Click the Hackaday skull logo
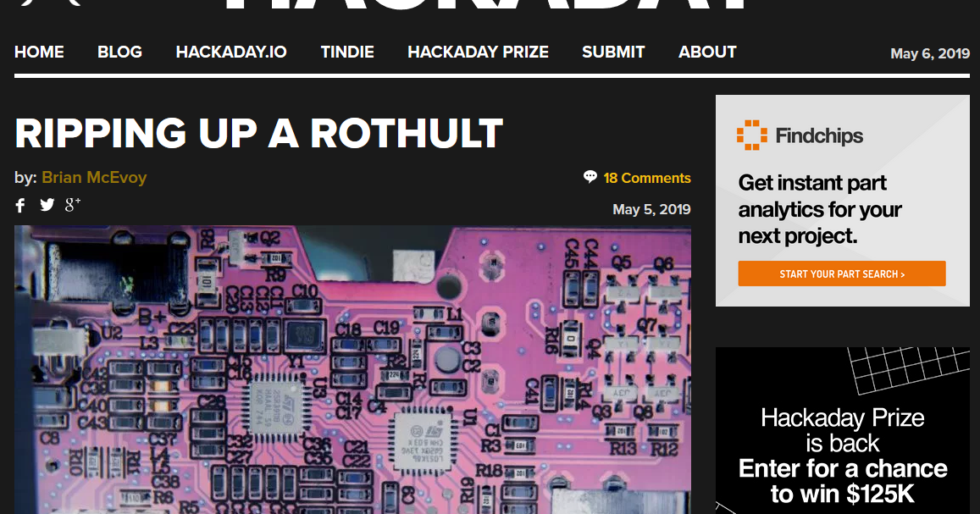This screenshot has width=980, height=514. (50, 3)
